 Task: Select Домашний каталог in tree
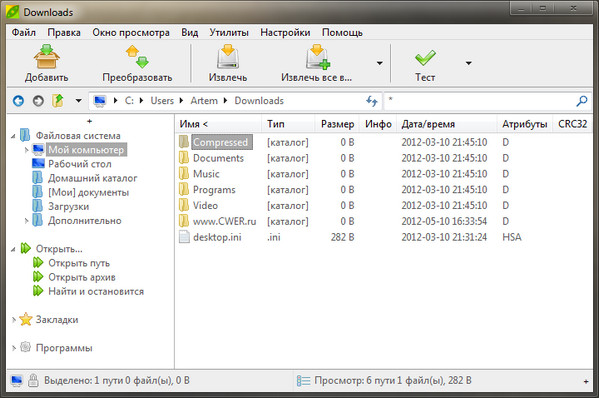(x=92, y=178)
